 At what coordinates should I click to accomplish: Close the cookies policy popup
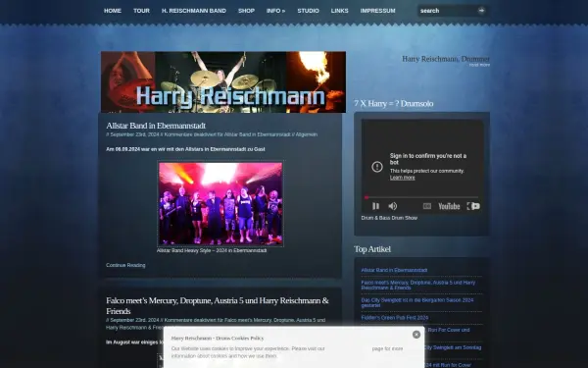416,335
